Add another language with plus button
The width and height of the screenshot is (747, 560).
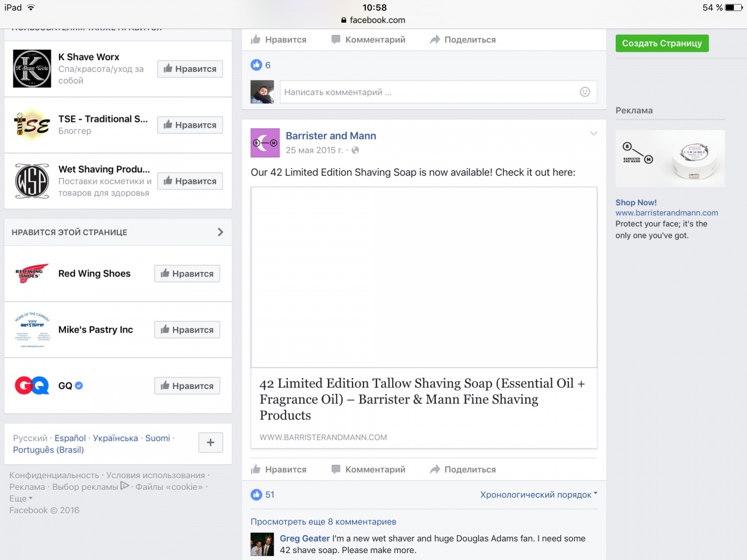211,443
